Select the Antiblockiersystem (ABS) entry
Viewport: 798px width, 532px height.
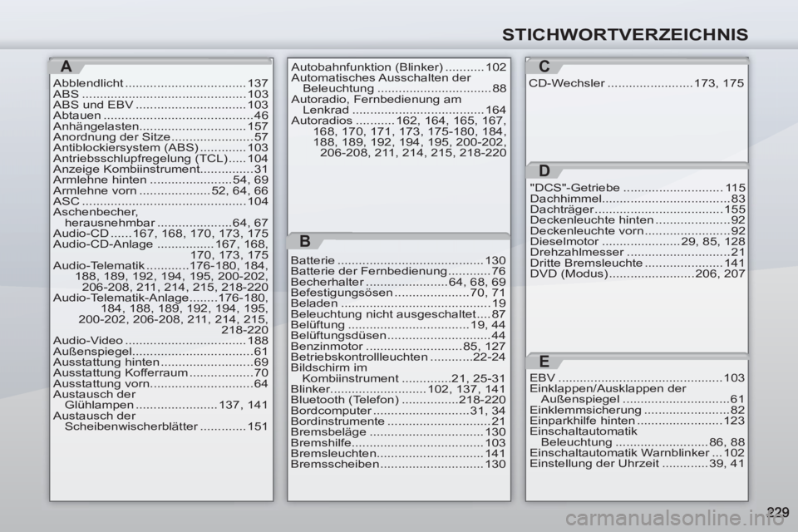coord(160,148)
